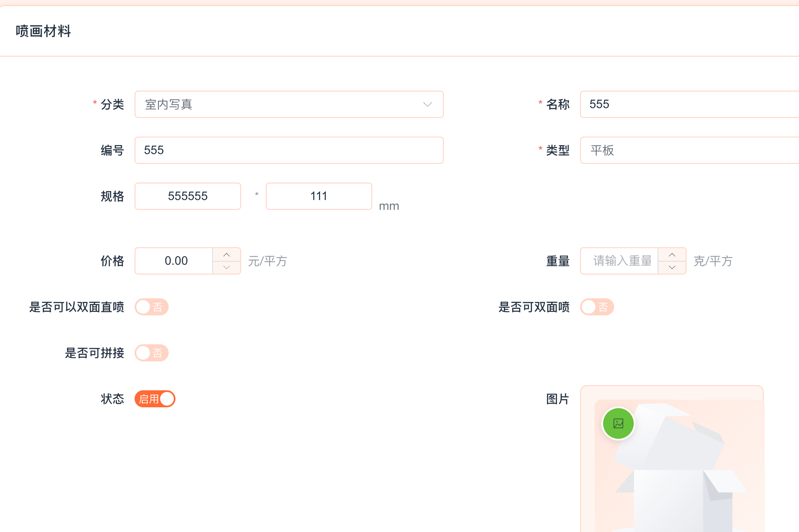The height and width of the screenshot is (532, 799).
Task: Expand the 分类 dropdown chevron arrow
Action: [428, 104]
